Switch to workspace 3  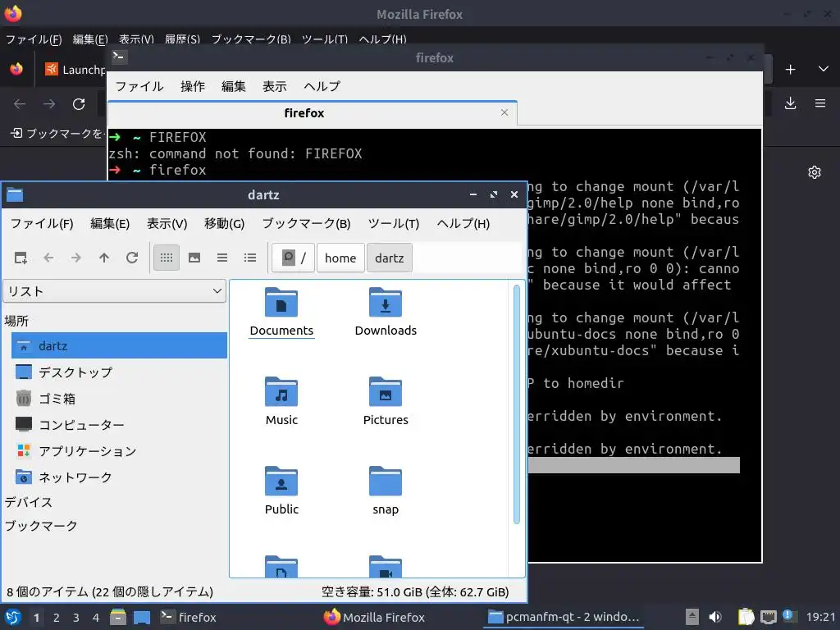point(76,618)
